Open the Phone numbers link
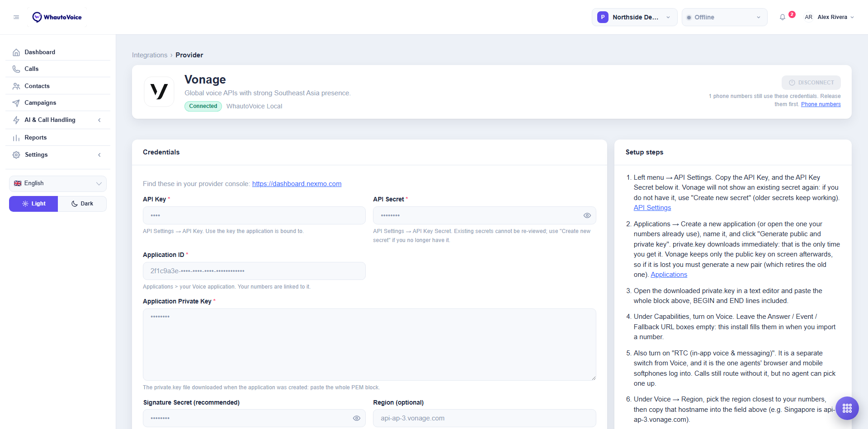This screenshot has height=429, width=868. 821,104
